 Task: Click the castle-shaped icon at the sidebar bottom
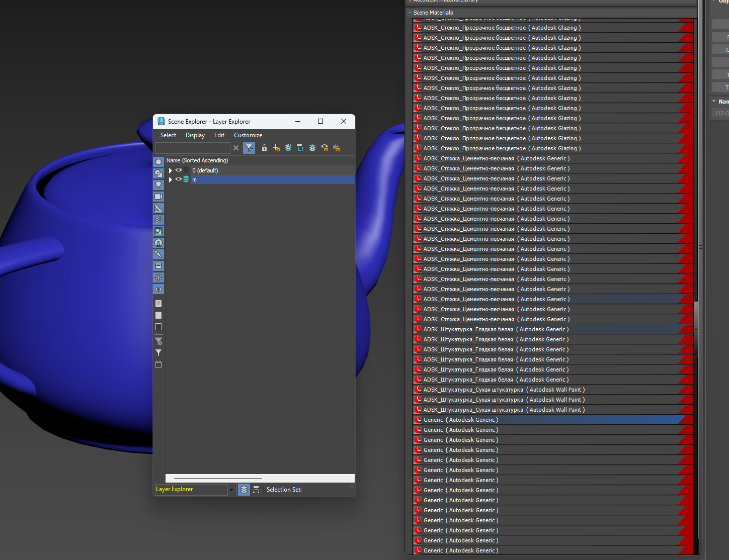pos(158,364)
